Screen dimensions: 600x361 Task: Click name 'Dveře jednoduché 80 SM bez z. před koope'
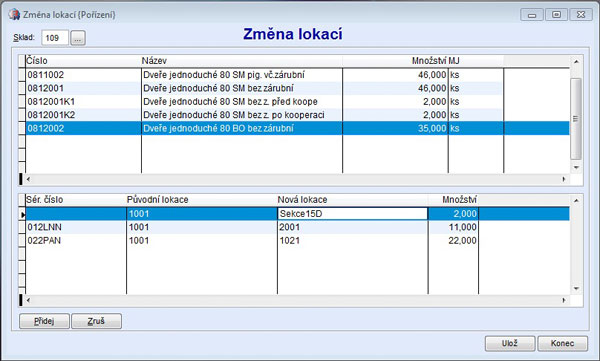tap(230, 101)
